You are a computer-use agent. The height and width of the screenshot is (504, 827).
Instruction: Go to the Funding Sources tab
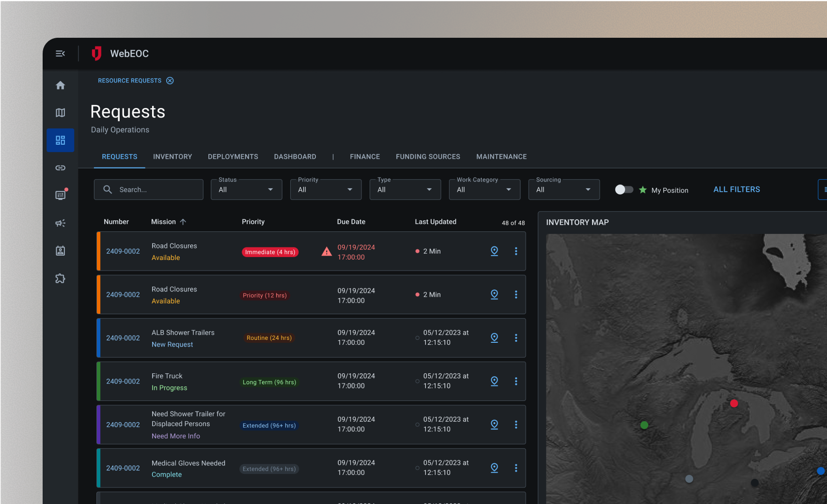[428, 157]
